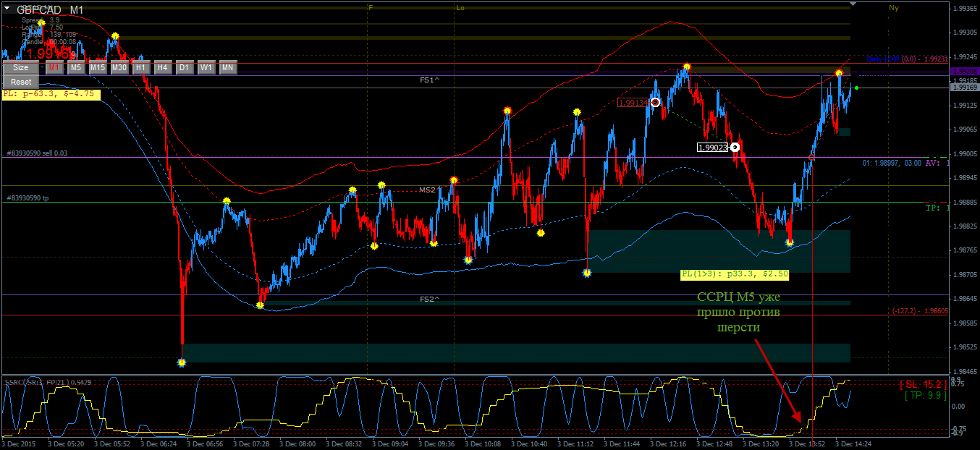The width and height of the screenshot is (980, 450).
Task: Click the Size button
Action: tap(21, 67)
